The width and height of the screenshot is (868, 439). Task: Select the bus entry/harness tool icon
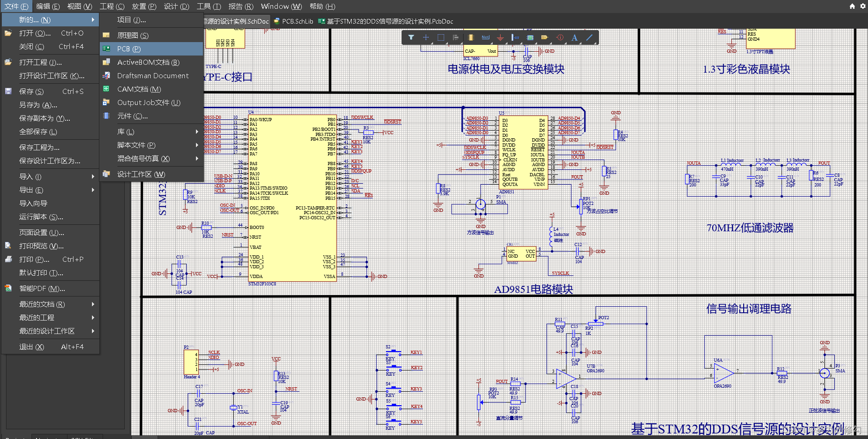click(x=515, y=37)
